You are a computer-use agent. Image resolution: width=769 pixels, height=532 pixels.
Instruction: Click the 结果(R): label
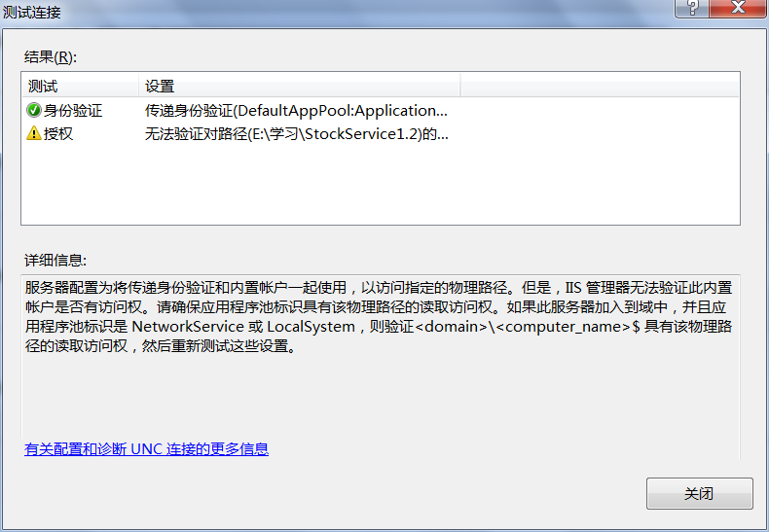[x=51, y=57]
